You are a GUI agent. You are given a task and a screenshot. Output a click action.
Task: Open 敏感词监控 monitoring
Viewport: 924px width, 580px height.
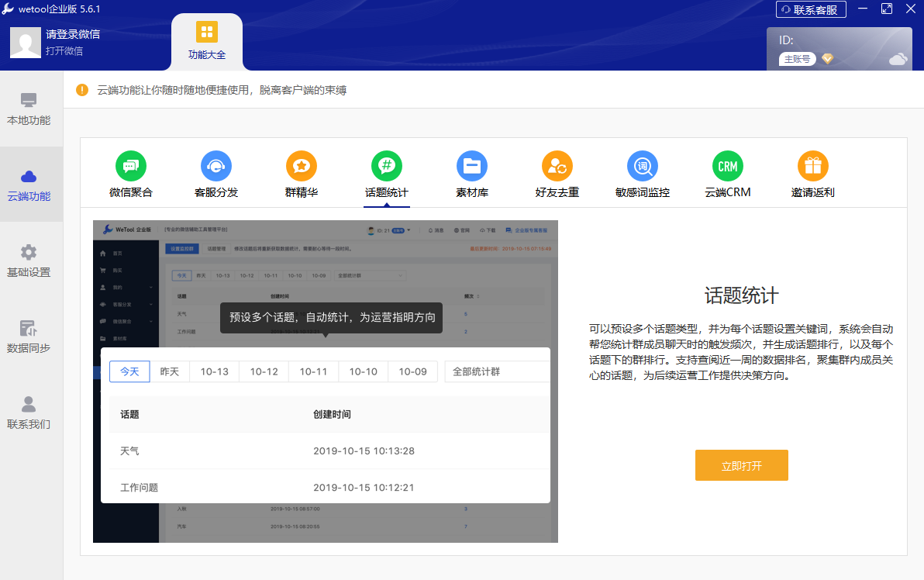pyautogui.click(x=642, y=174)
